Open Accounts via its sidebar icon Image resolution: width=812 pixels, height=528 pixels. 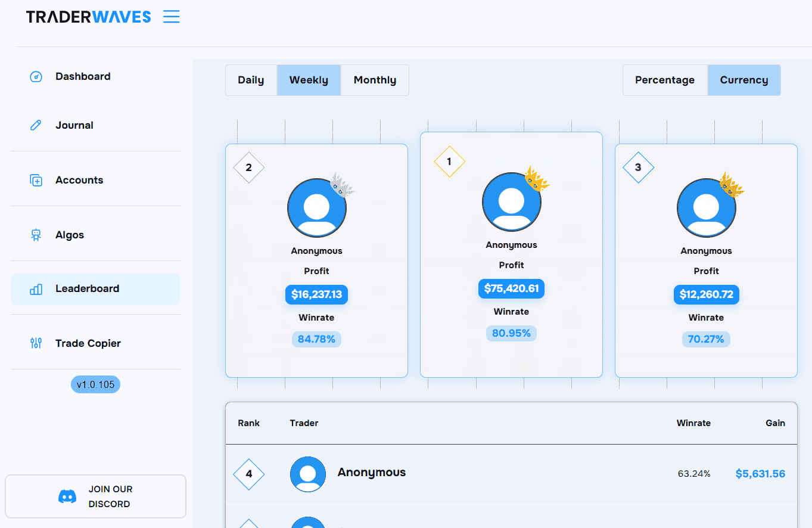(x=35, y=179)
